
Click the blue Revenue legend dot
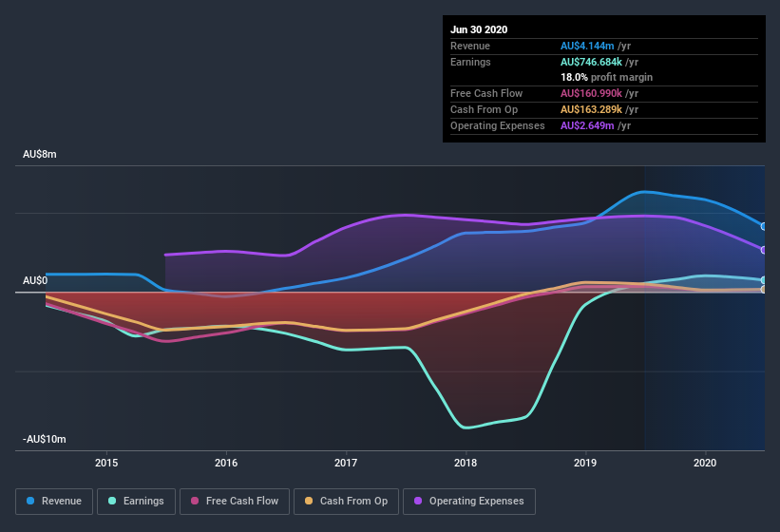pos(31,501)
